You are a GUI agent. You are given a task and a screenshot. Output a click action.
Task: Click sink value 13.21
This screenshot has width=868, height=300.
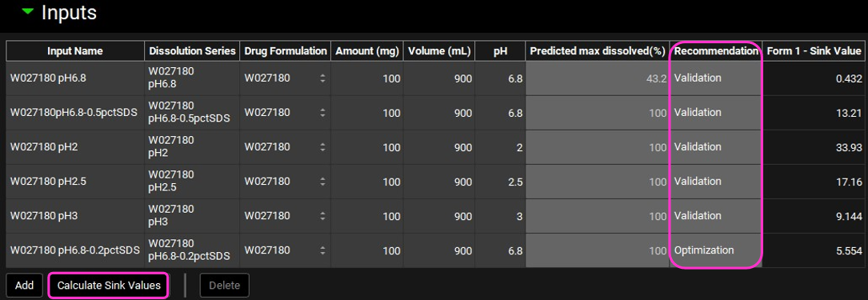(813, 113)
